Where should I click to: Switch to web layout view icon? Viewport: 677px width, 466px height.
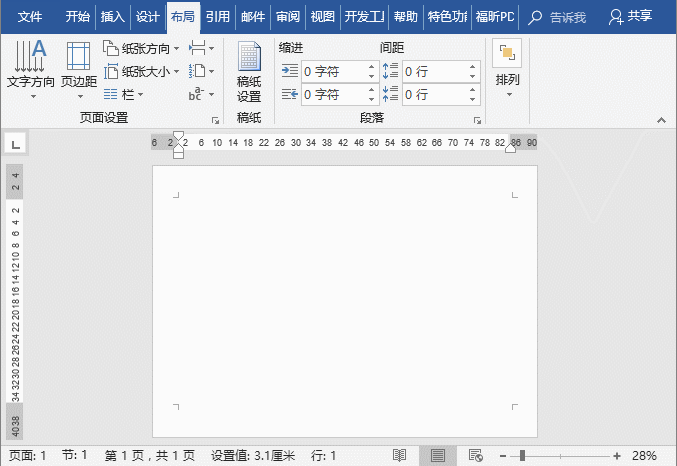pos(475,455)
